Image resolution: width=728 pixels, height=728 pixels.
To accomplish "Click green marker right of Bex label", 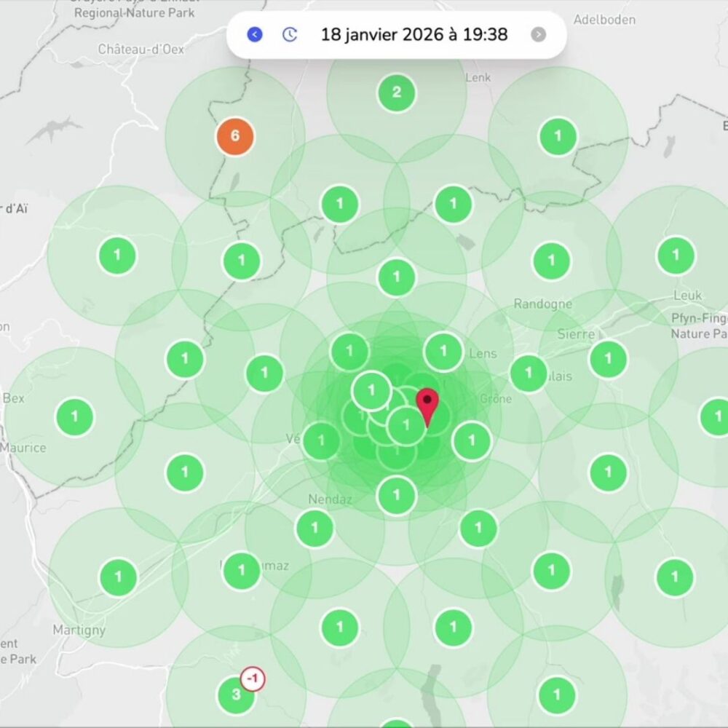I will tap(75, 417).
